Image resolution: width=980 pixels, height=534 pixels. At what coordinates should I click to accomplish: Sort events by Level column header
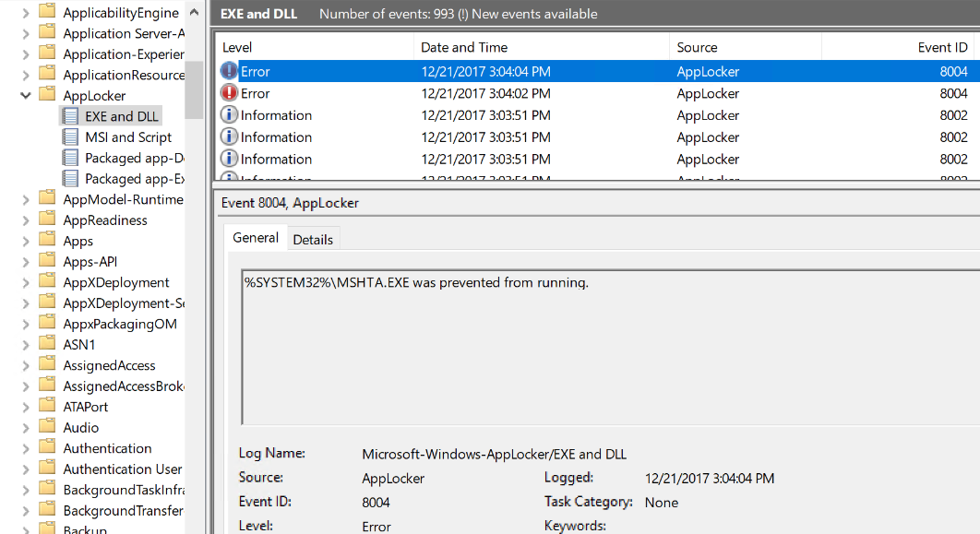[314, 47]
